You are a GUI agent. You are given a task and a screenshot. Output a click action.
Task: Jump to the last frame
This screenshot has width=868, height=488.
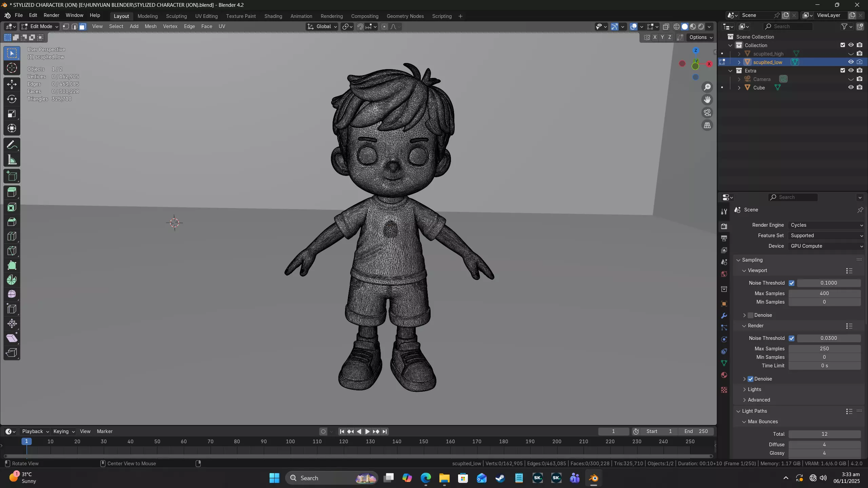coord(384,431)
